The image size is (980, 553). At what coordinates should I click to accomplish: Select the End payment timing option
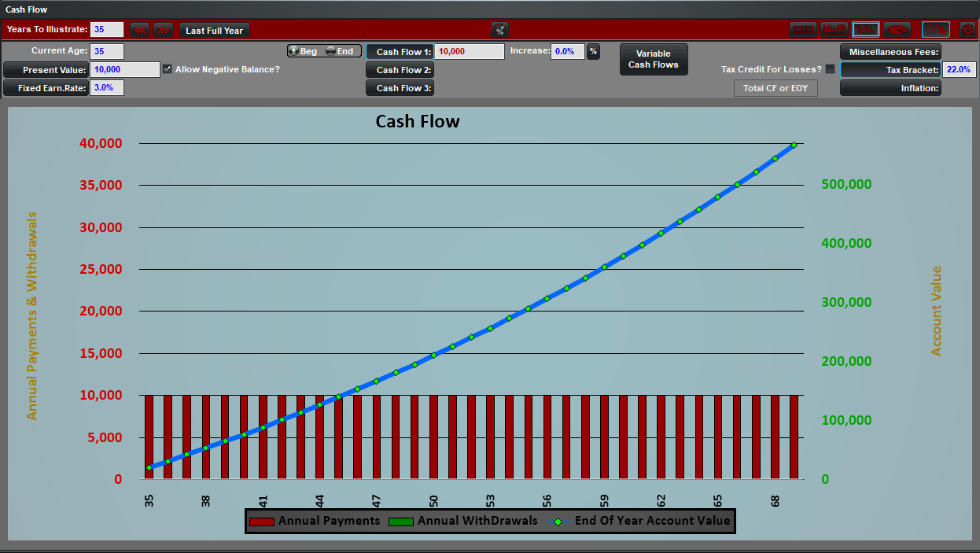[341, 51]
